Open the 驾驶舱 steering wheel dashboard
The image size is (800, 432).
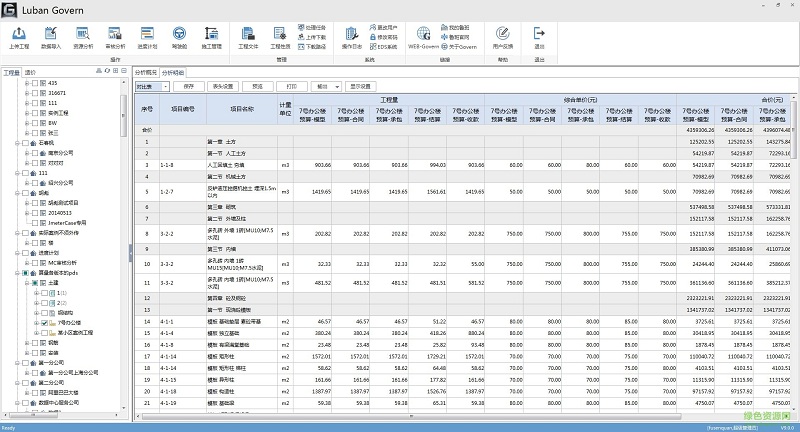click(179, 35)
